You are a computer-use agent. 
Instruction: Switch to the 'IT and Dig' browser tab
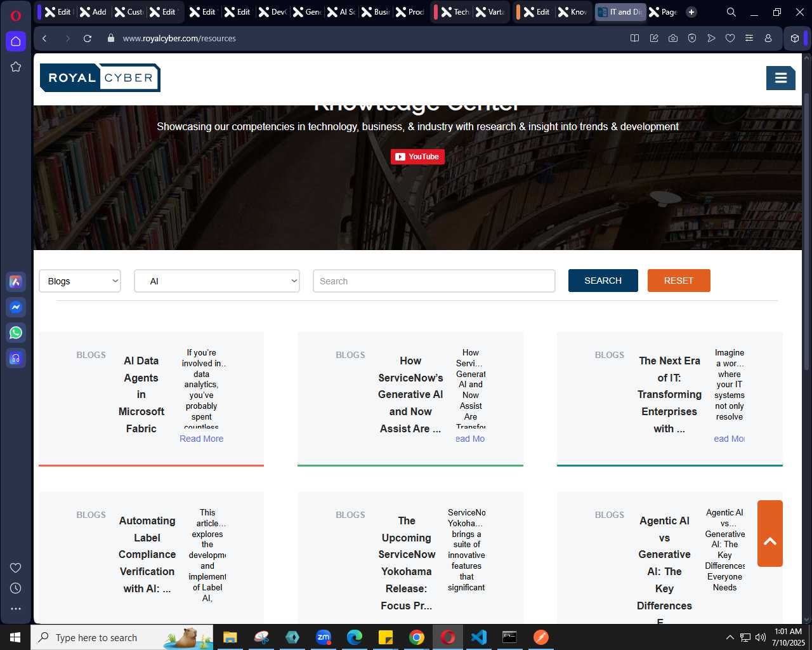(620, 12)
